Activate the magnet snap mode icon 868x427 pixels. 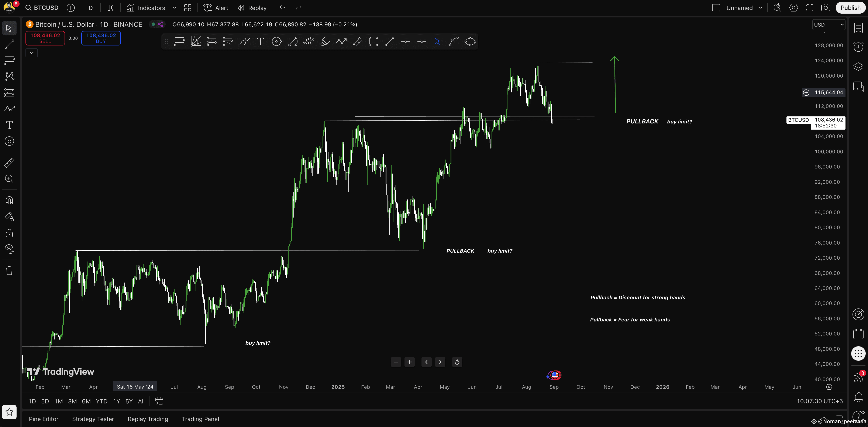[x=9, y=201]
